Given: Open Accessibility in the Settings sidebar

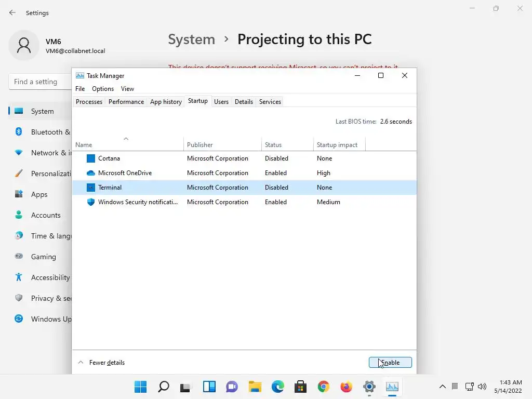Looking at the screenshot, I should tap(40, 277).
